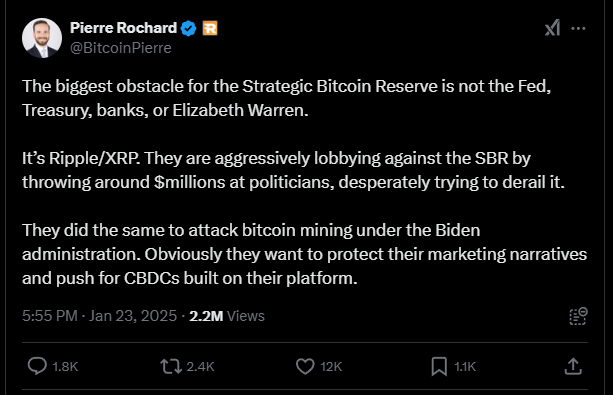
Task: Click the 2.4K reposts count
Action: coord(200,366)
